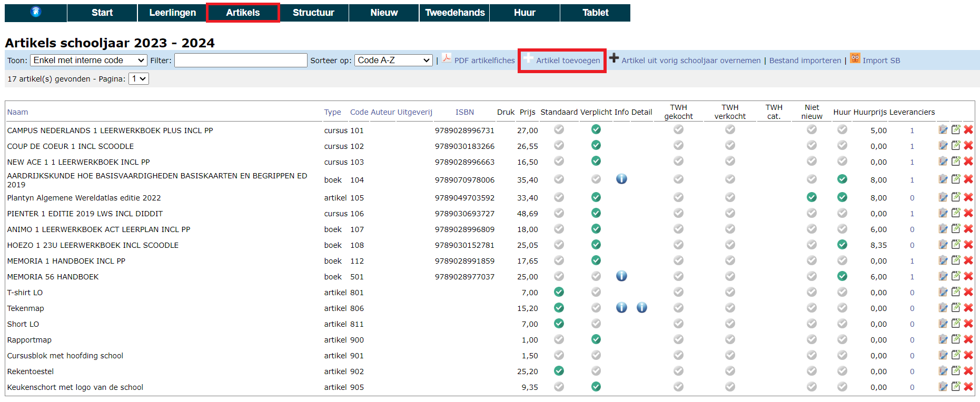Toggle the TWH gekocht check for NEW ACE 1 1

678,160
